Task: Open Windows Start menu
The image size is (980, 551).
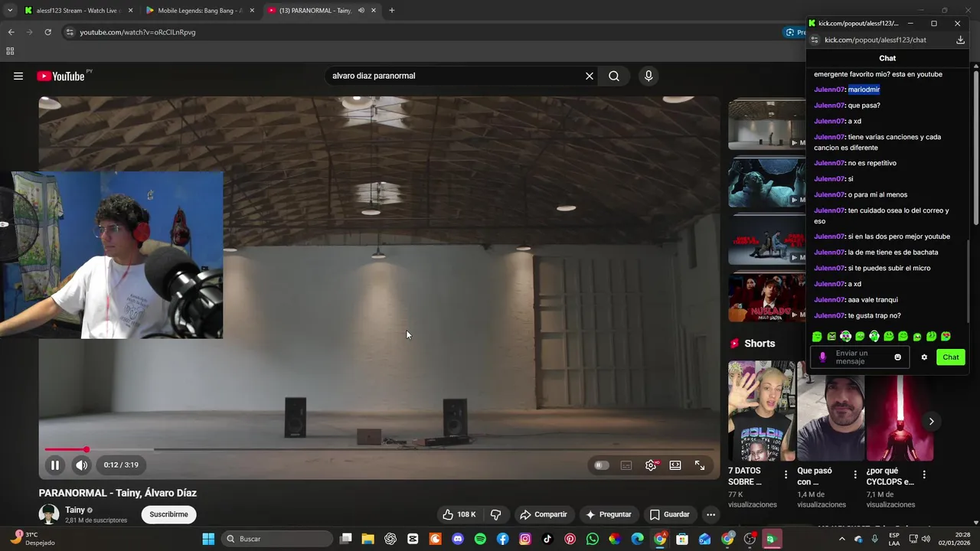Action: [208, 539]
